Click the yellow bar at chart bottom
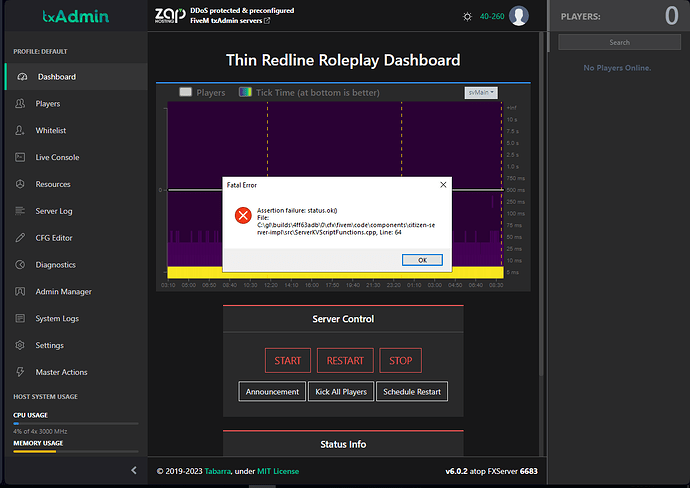 [x=330, y=272]
